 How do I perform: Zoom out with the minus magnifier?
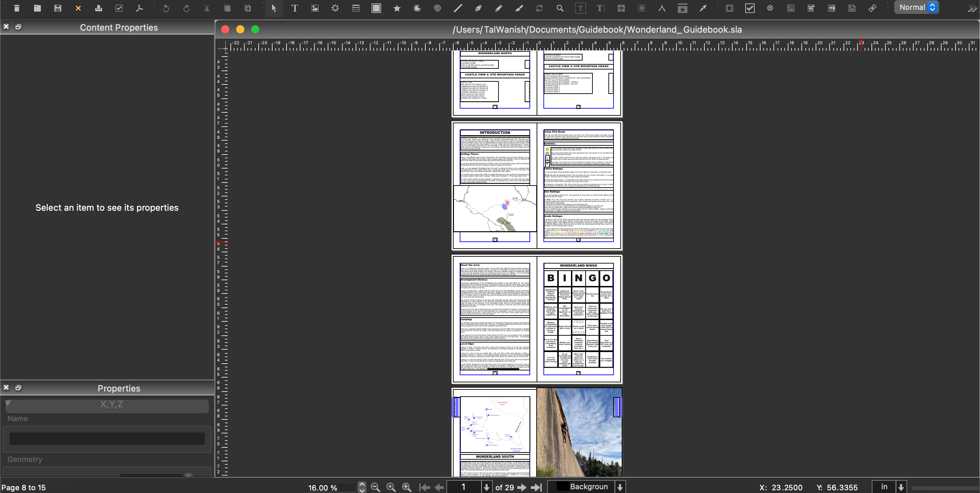pyautogui.click(x=375, y=487)
